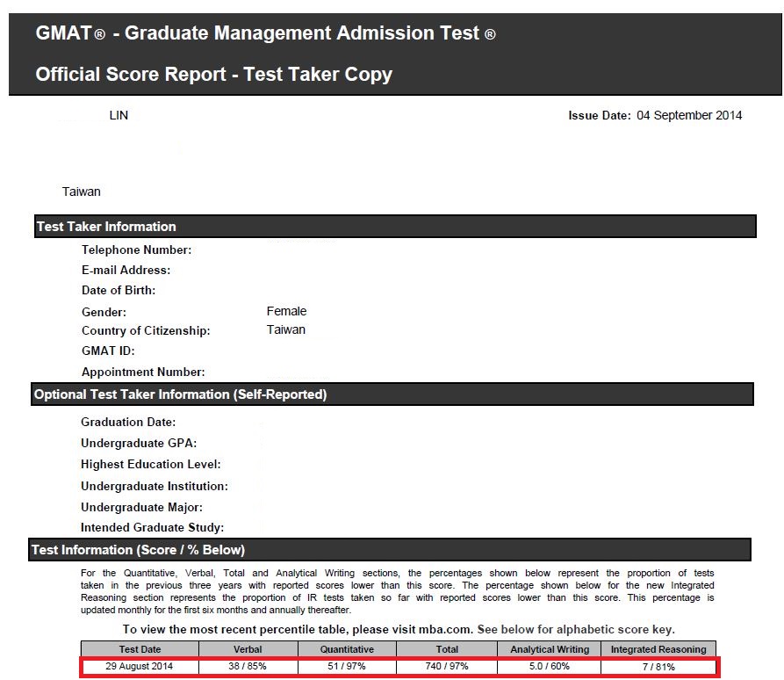Click the 'GMAT ID:' label
This screenshot has width=784, height=680.
click(109, 351)
